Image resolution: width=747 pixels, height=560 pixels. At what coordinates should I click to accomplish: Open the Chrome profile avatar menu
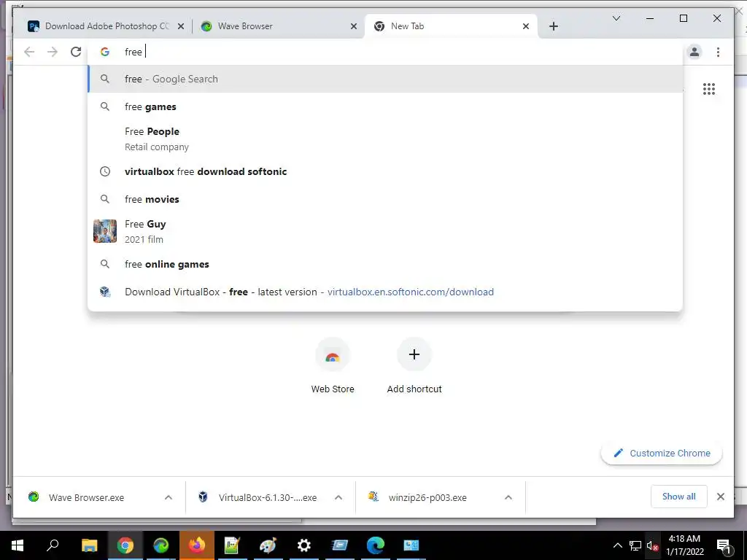pos(694,52)
